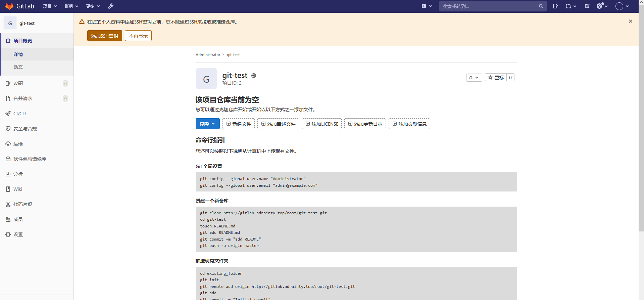This screenshot has width=644, height=300.
Task: Open the CI/CD rocket sidebar item
Action: pos(37,114)
